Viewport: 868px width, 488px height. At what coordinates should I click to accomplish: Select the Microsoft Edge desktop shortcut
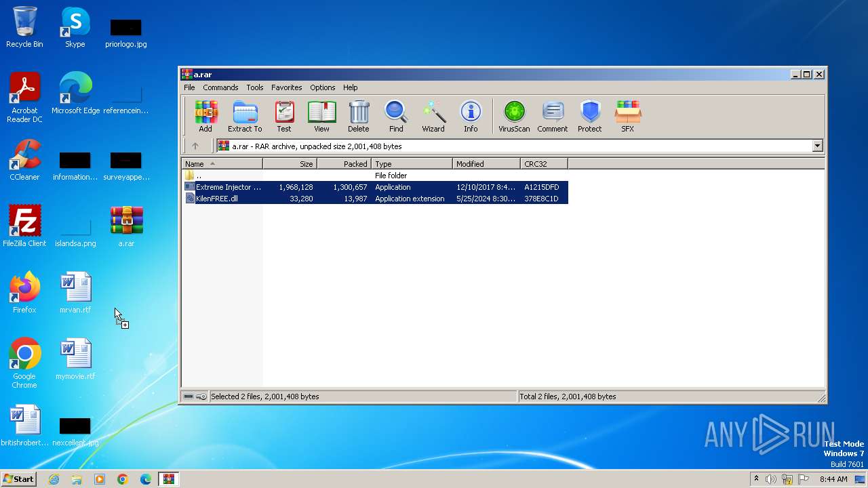tap(75, 94)
